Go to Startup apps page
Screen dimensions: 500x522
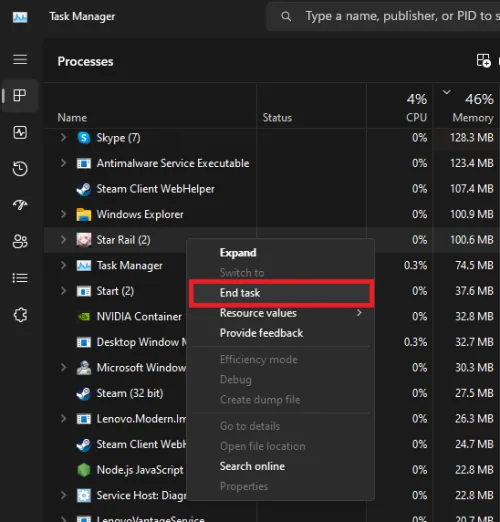coord(20,205)
